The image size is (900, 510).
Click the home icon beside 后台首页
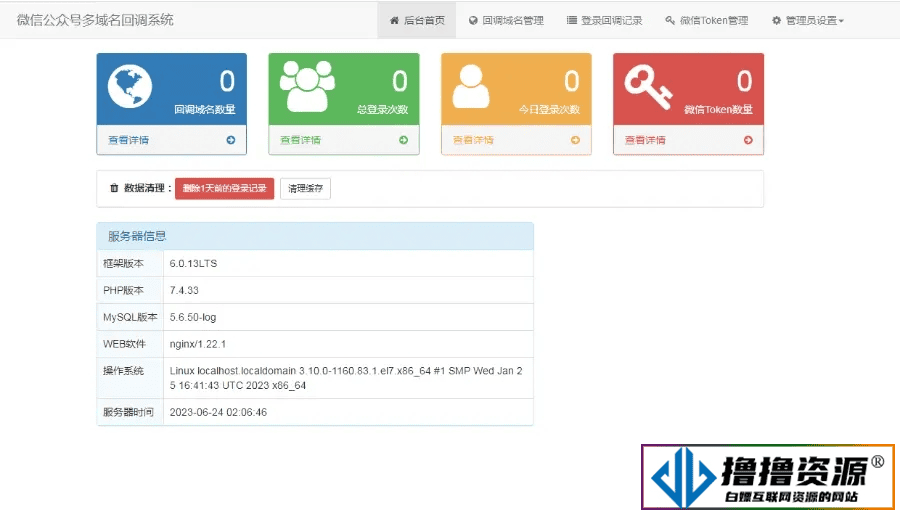(394, 21)
